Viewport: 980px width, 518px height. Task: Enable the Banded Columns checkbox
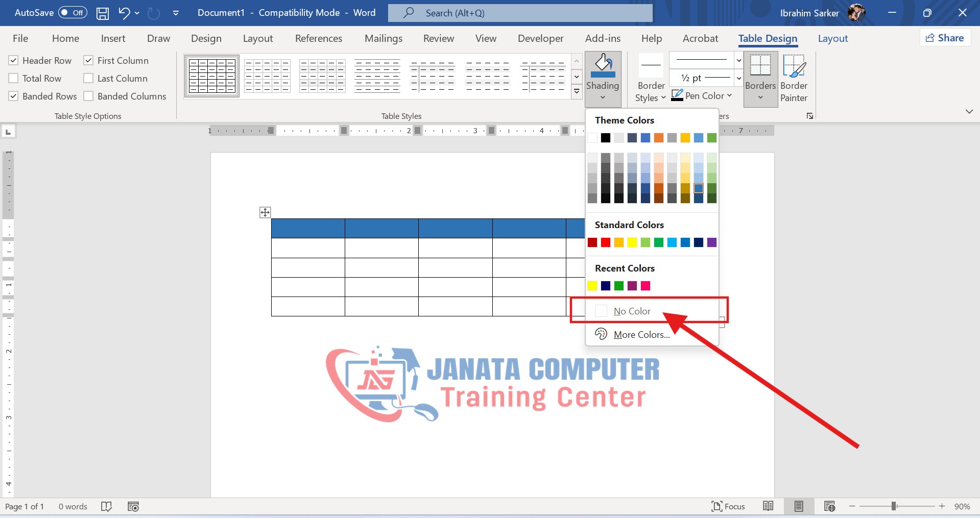click(89, 96)
